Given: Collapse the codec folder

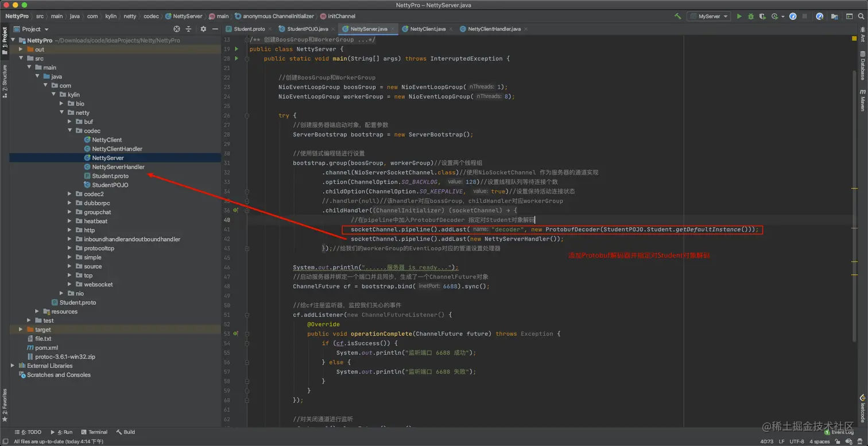Looking at the screenshot, I should pos(70,131).
